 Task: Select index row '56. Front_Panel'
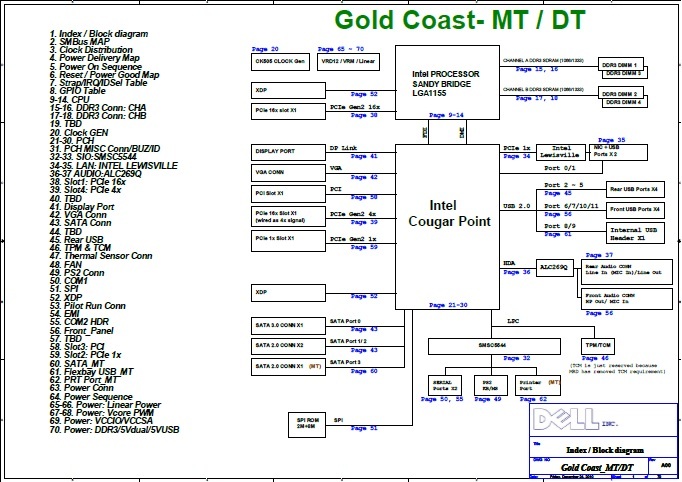click(x=81, y=331)
